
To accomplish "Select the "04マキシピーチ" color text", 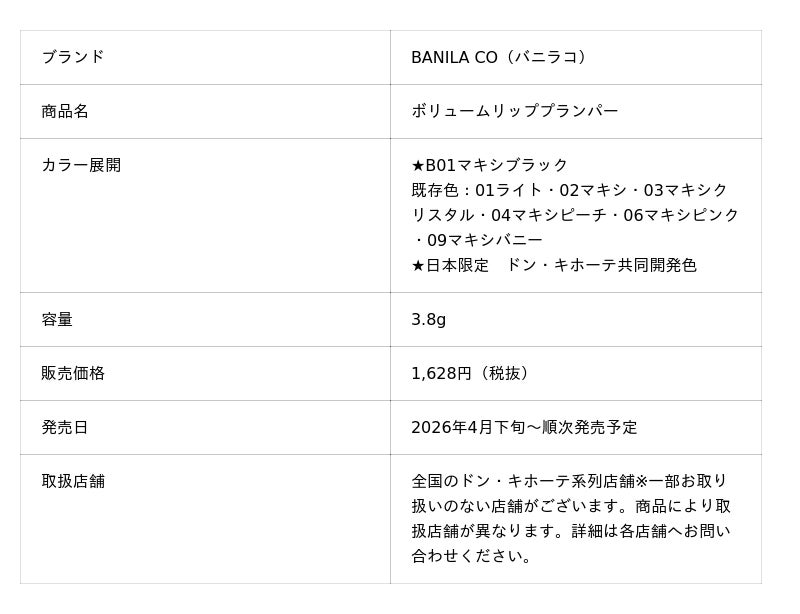I will click(x=548, y=215).
